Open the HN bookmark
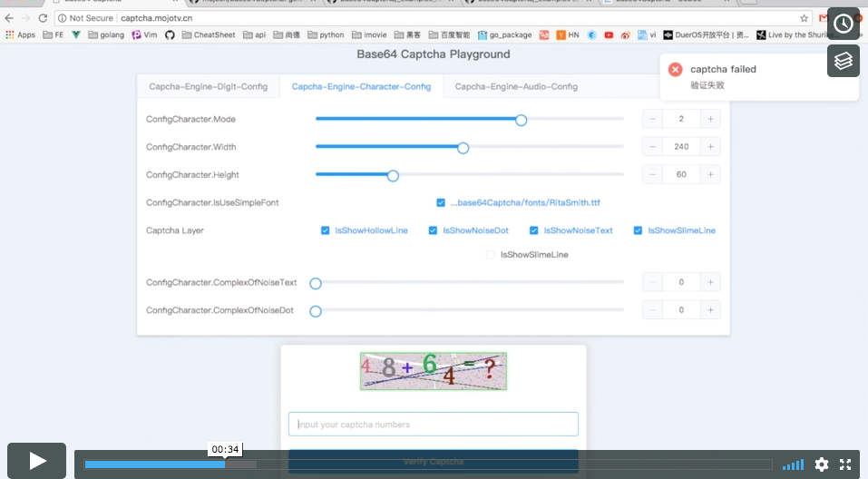The width and height of the screenshot is (868, 479). (568, 34)
